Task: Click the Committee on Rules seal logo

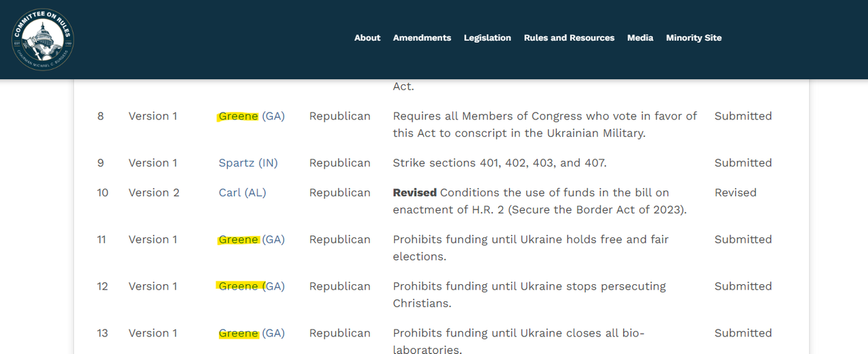Action: [x=43, y=39]
